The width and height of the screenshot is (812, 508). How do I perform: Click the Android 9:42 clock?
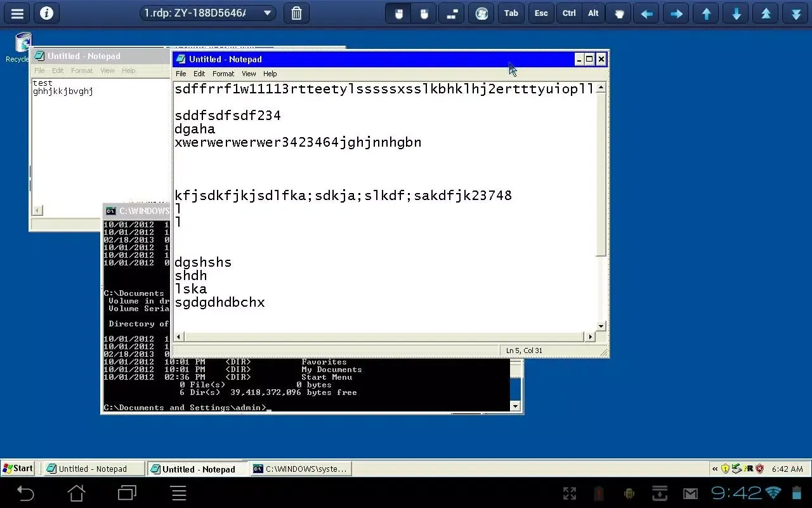pyautogui.click(x=736, y=493)
